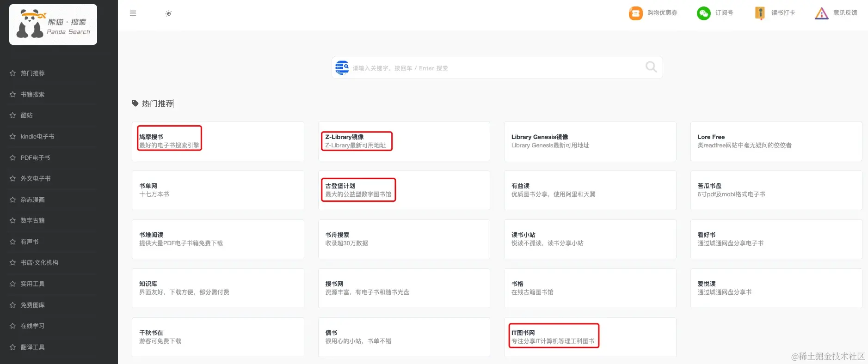Screen dimensions: 868x364
Task: Open the 古登堡计划 card
Action: tap(404, 190)
